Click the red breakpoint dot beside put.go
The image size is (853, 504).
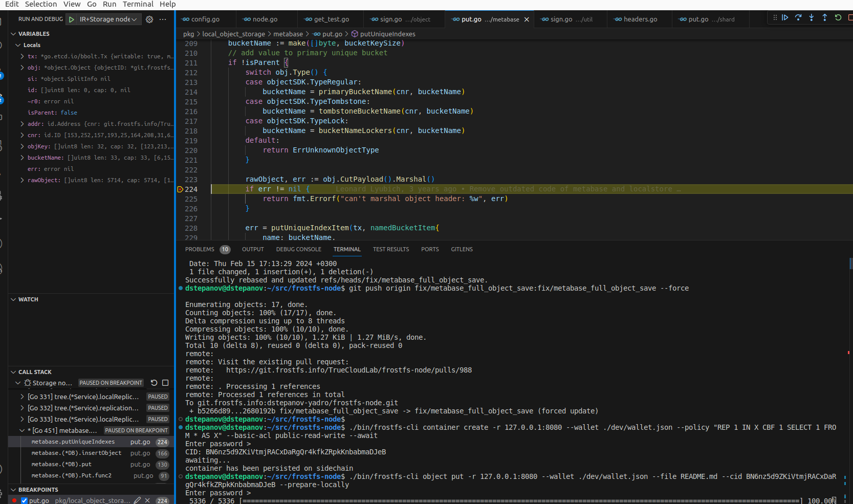(x=14, y=500)
